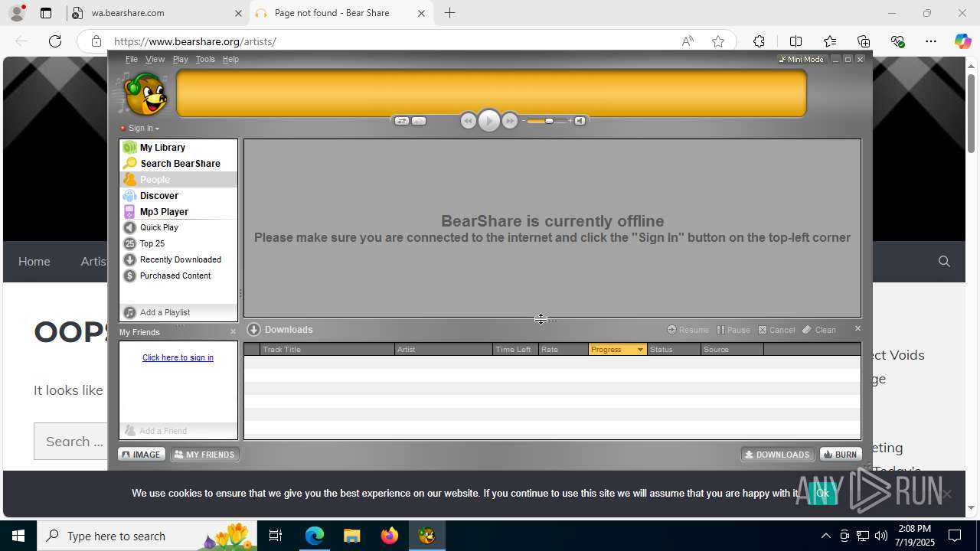Open Purchased Content list
The height and width of the screenshot is (551, 980).
point(178,275)
